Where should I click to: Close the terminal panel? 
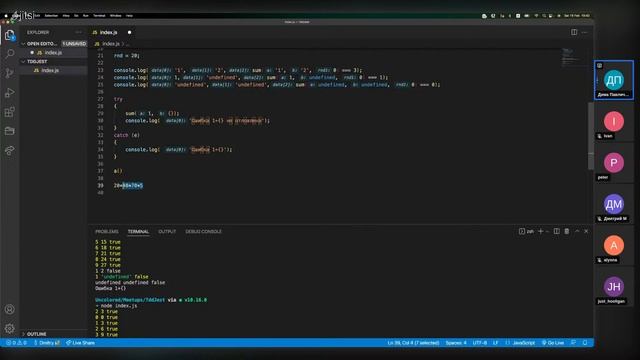click(586, 231)
